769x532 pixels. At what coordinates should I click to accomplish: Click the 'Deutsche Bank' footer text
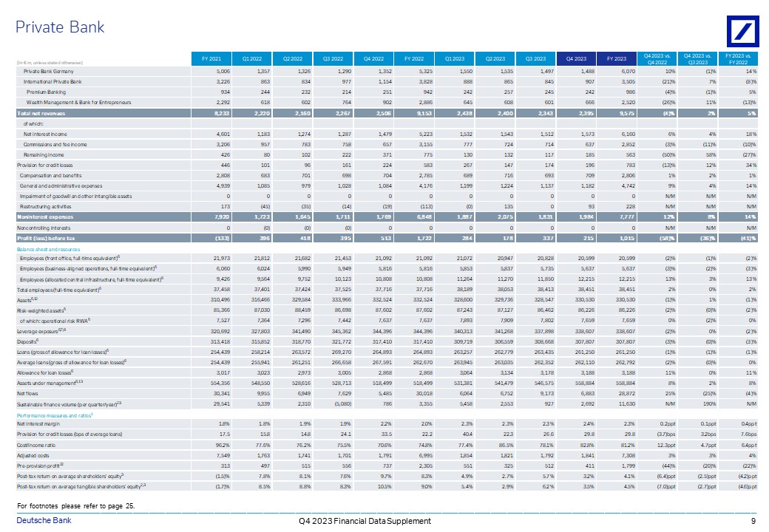tap(44, 520)
